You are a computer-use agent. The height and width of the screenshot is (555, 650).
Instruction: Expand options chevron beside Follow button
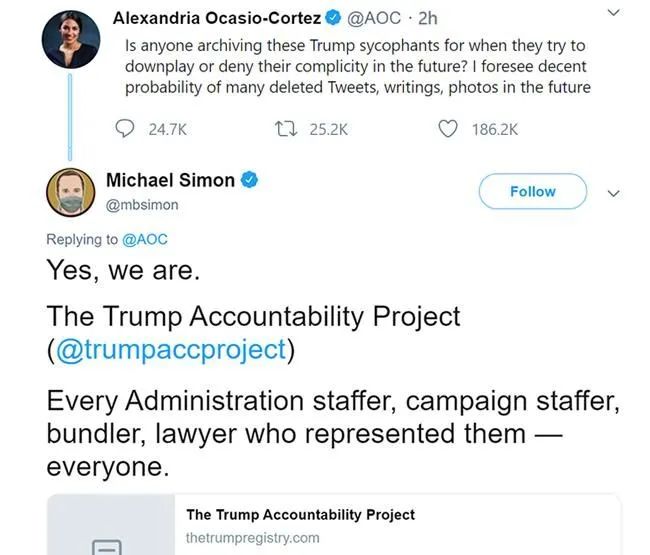614,193
